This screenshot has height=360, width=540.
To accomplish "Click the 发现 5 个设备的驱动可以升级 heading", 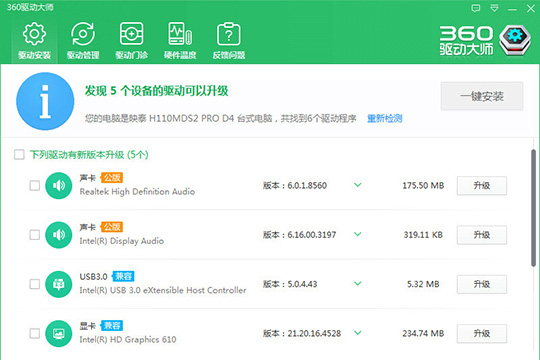I will 156,91.
